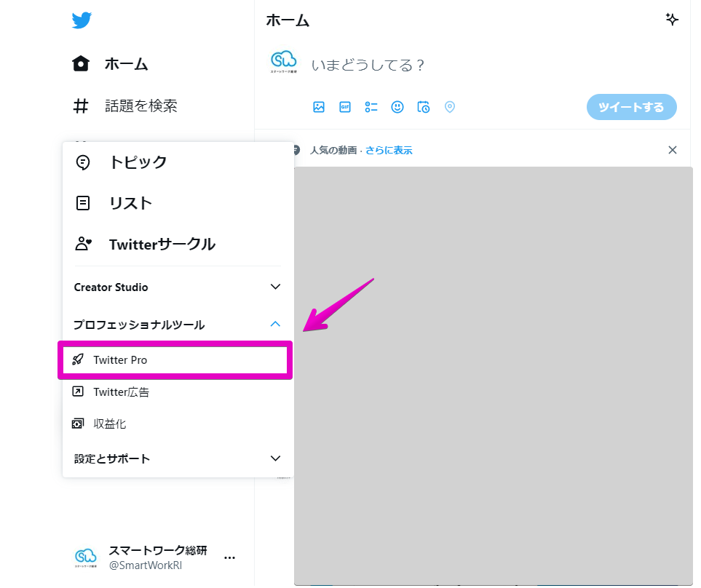This screenshot has width=701, height=588.
Task: Click the profile avatar beside the compose box
Action: 284,62
